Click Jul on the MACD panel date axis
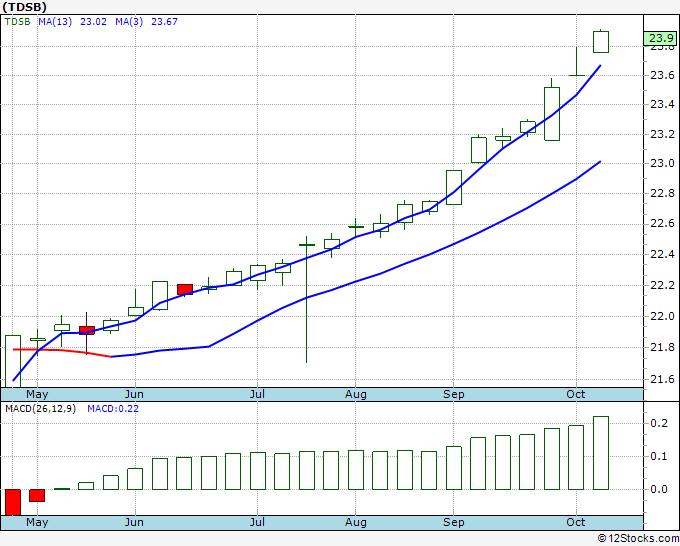The image size is (680, 546). (257, 522)
